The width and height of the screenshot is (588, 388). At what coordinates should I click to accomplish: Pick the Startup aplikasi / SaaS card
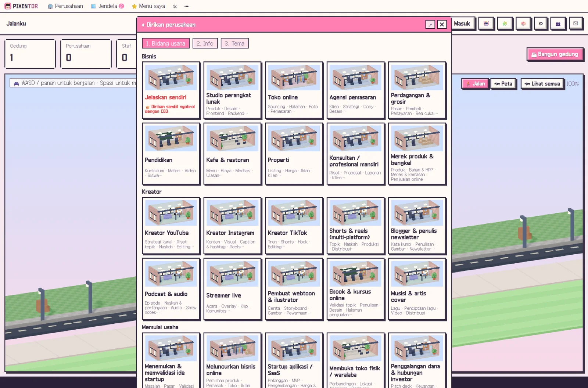294,360
